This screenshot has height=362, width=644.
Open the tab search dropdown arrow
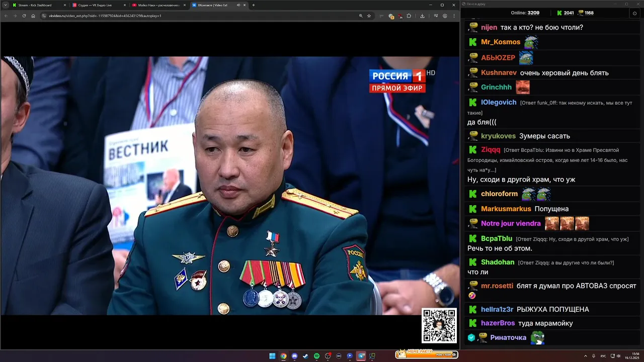[5, 5]
